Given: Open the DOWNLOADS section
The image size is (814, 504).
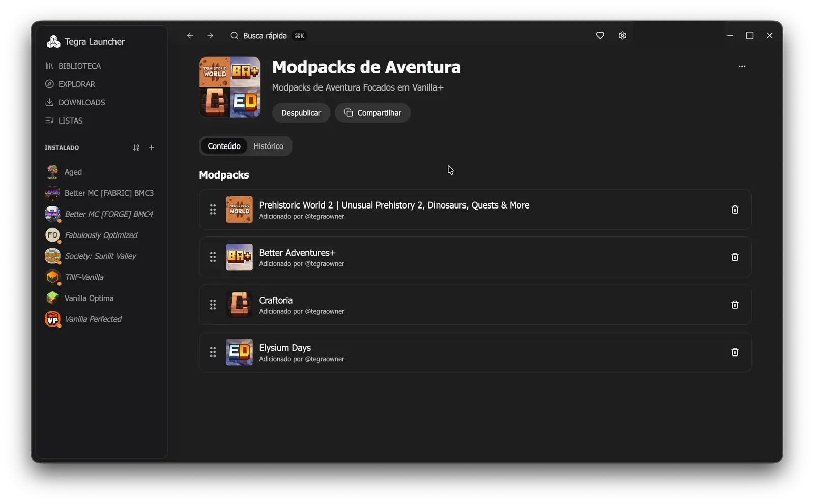Looking at the screenshot, I should click(75, 103).
